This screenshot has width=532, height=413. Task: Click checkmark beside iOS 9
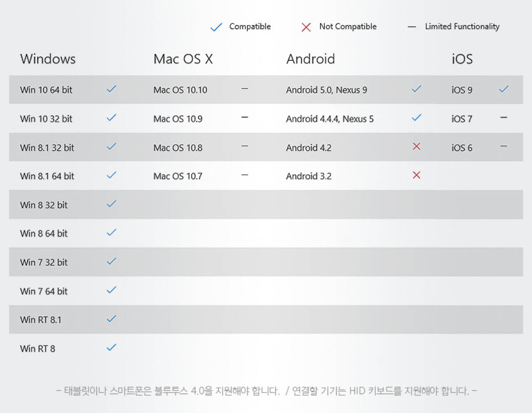[504, 89]
